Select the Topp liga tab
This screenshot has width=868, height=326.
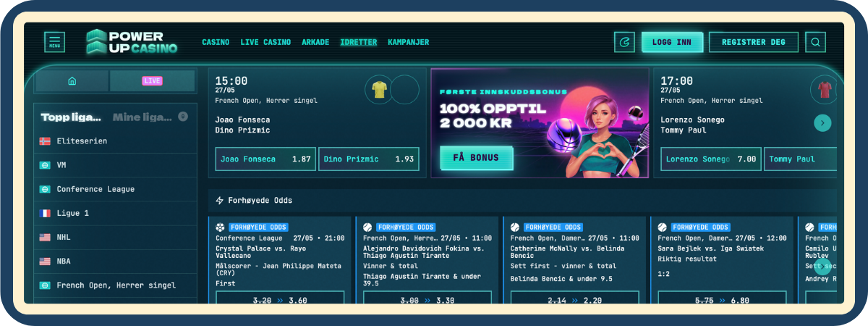click(71, 117)
